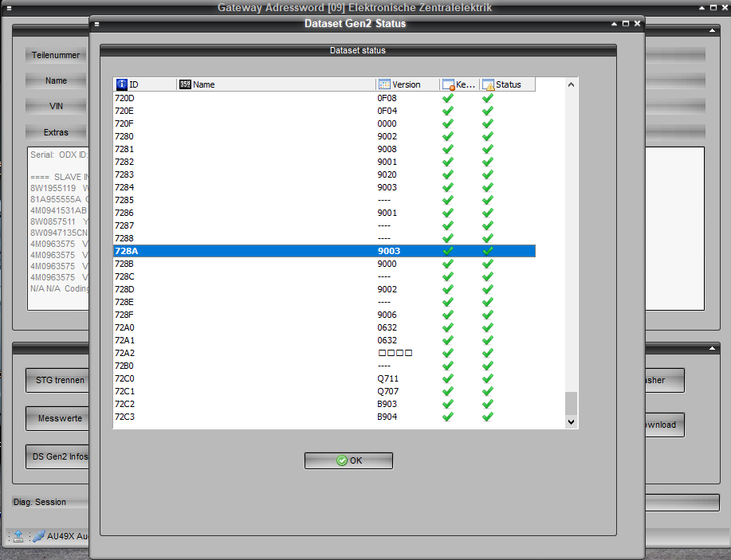
Task: Click the Status checkmark of row 7280
Action: point(488,136)
